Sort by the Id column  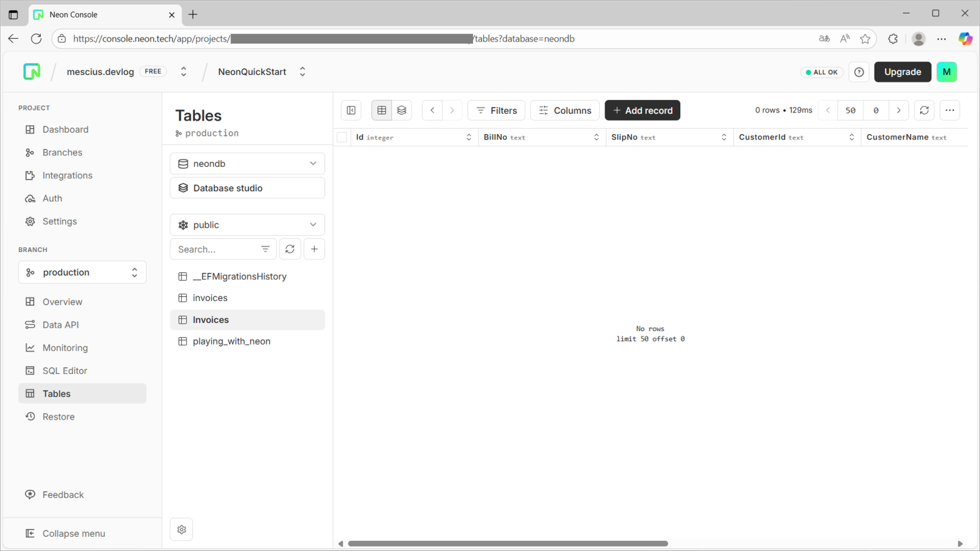point(469,138)
